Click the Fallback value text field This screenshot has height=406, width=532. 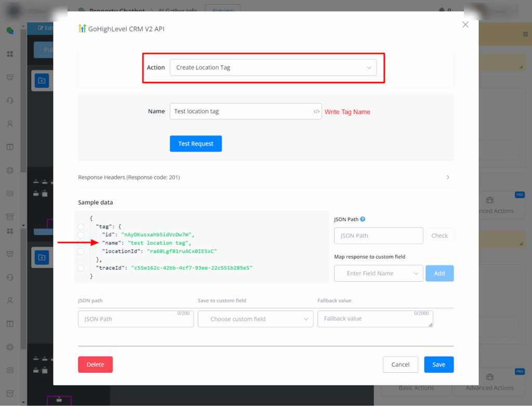point(375,319)
